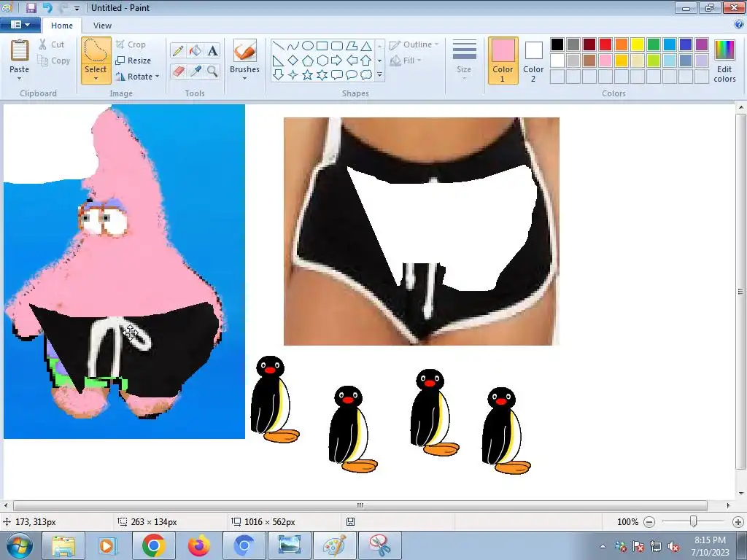This screenshot has width=747, height=560.
Task: Pick the rose pink color swatch
Action: 605,61
